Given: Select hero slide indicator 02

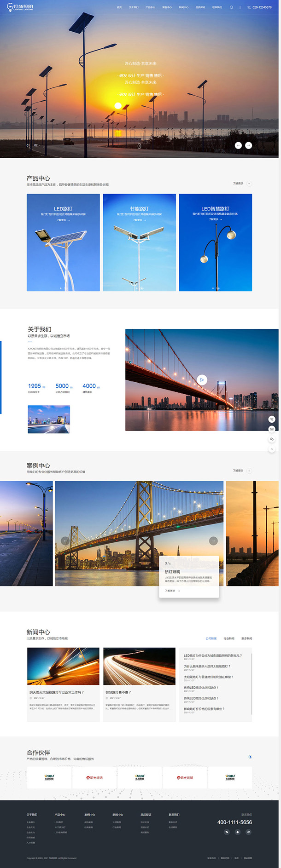Looking at the screenshot, I should (36, 145).
